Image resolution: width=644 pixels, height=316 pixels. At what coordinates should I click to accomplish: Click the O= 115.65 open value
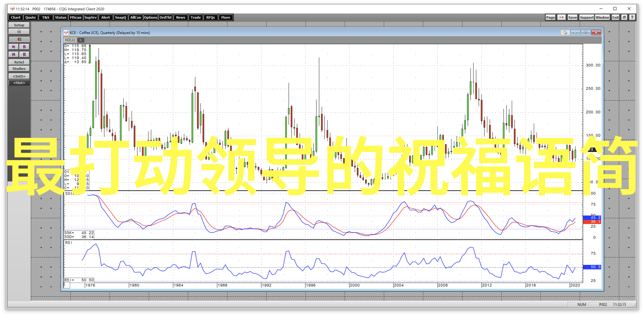[x=75, y=46]
